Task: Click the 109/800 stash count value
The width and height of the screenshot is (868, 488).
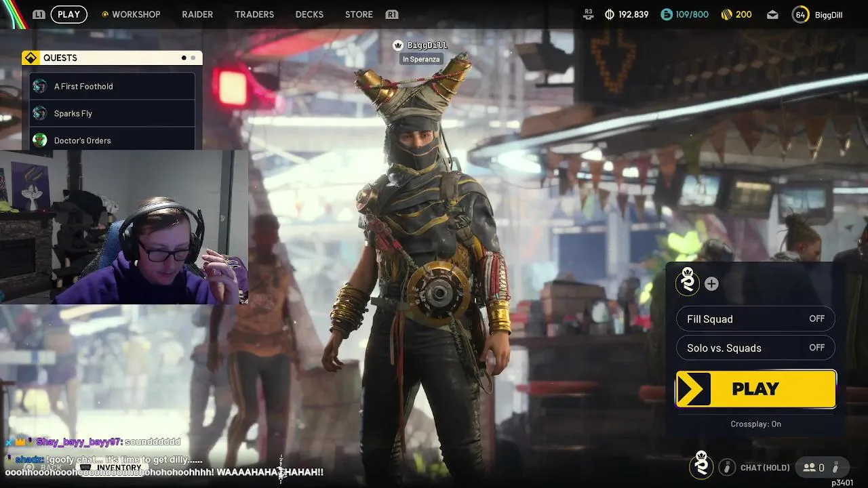Action: click(692, 14)
